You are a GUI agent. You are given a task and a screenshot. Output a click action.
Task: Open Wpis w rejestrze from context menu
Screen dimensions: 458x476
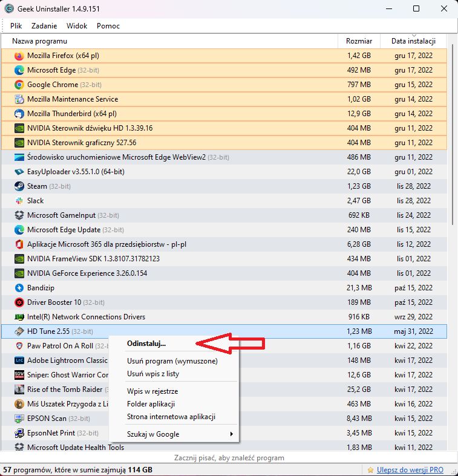coord(152,391)
